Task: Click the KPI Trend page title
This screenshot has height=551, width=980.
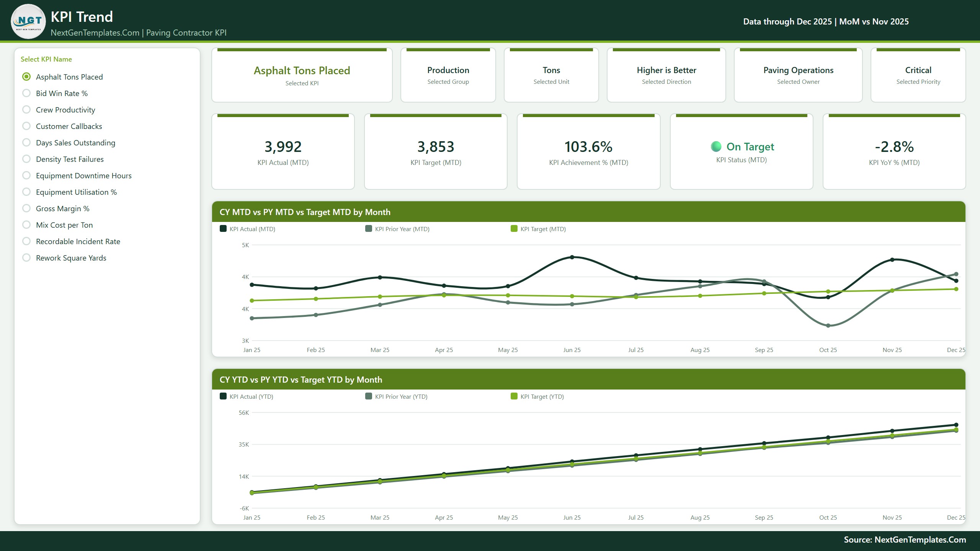Action: (x=82, y=17)
